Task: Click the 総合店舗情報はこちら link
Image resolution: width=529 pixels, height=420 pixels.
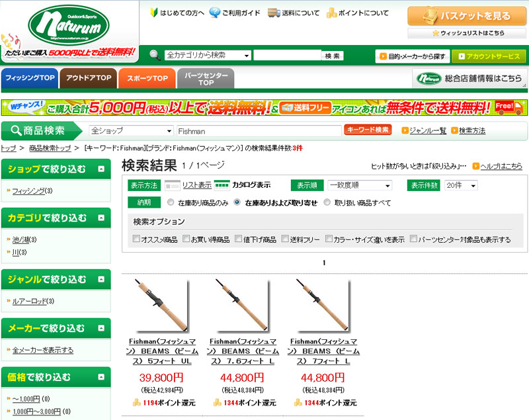Action: click(469, 78)
